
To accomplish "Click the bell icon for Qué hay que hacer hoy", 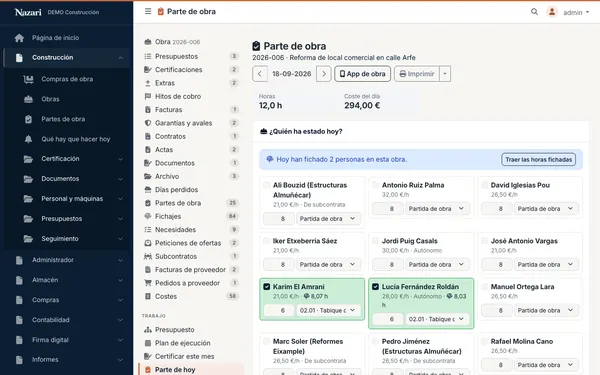I will [28, 139].
